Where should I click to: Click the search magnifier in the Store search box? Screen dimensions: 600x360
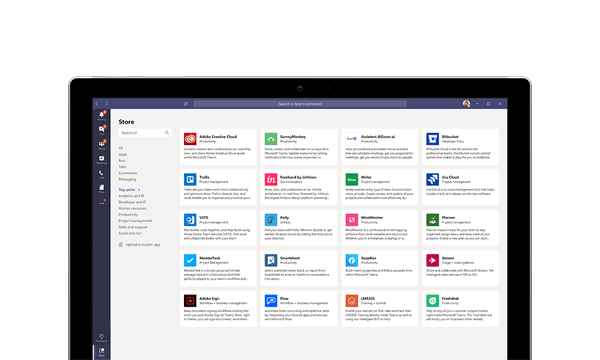click(x=167, y=133)
